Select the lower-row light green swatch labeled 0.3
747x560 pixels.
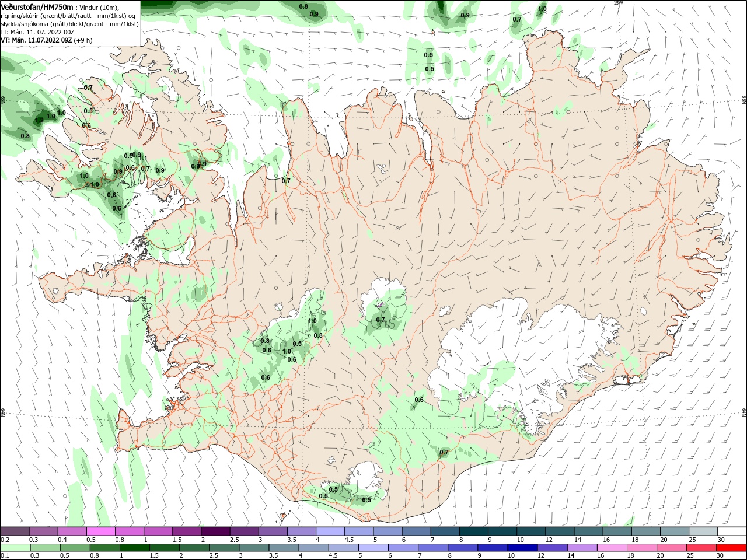point(45,548)
